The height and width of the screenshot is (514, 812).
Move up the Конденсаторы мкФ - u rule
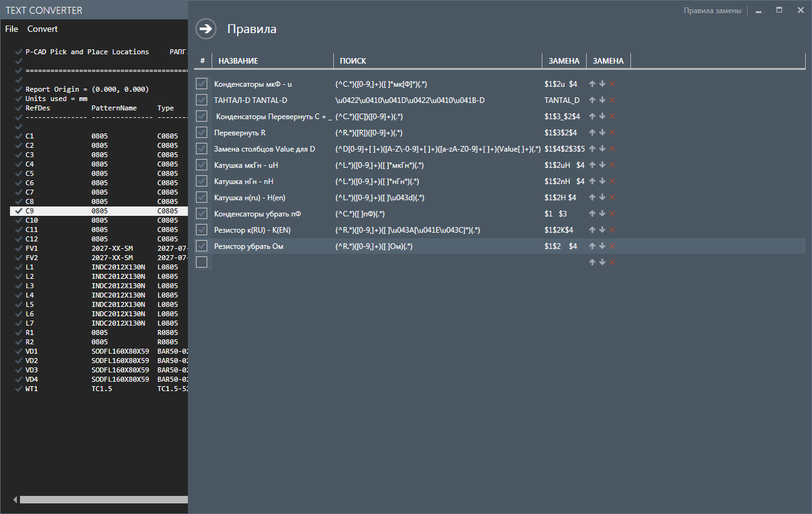coord(592,84)
